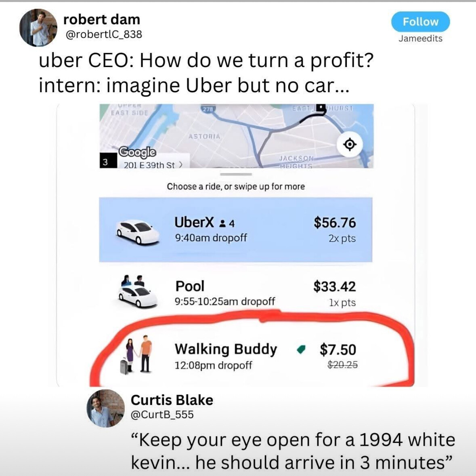Open robert dam's profile picture
Viewport: 476px width, 476px height.
point(38,27)
